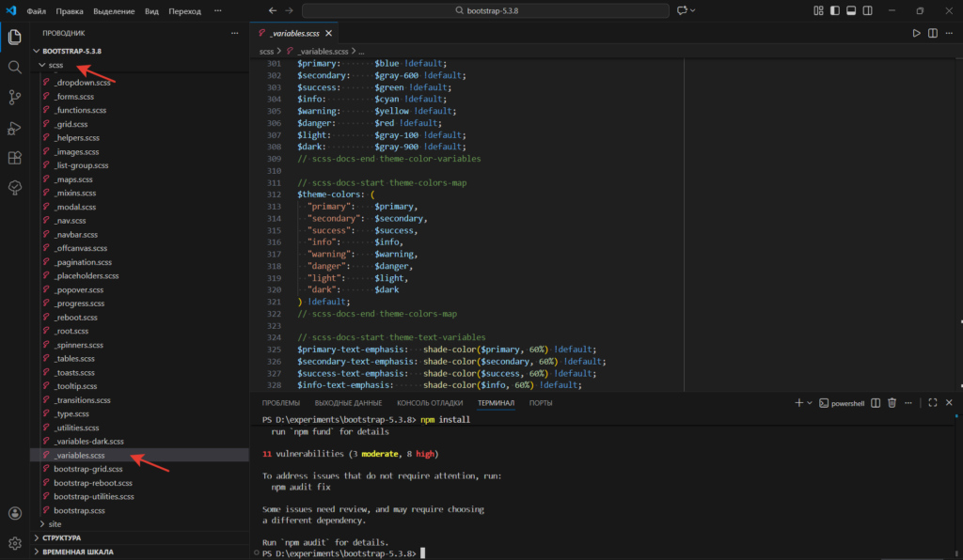Screen dimensions: 963x560
Task: Split the editor using the split icon
Action: tap(931, 32)
